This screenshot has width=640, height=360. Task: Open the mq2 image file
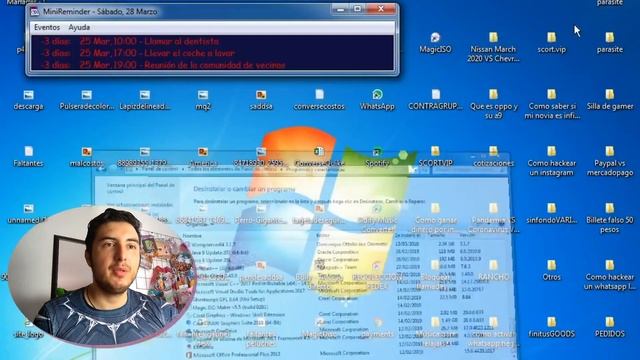click(x=203, y=100)
